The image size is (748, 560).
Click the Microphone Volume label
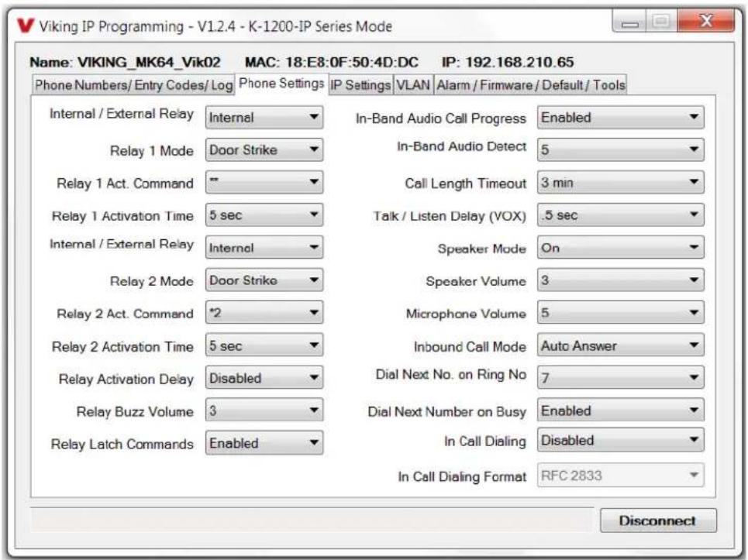click(x=466, y=314)
